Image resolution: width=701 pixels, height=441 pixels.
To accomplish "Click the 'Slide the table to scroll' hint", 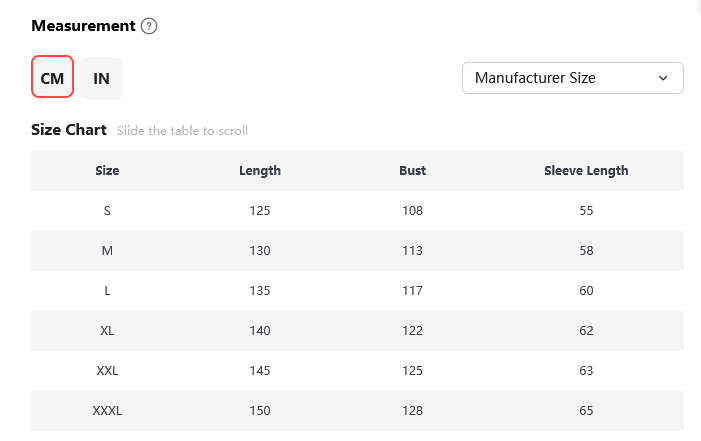I will [x=182, y=131].
